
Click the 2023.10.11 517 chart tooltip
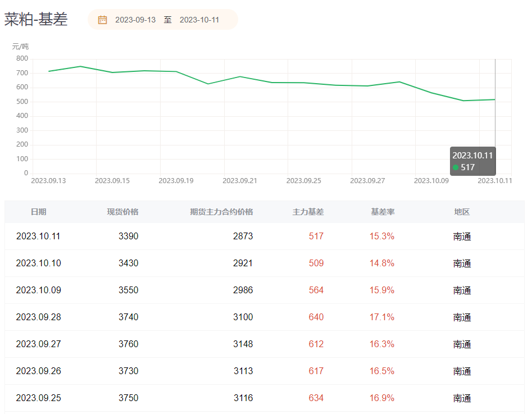472,161
